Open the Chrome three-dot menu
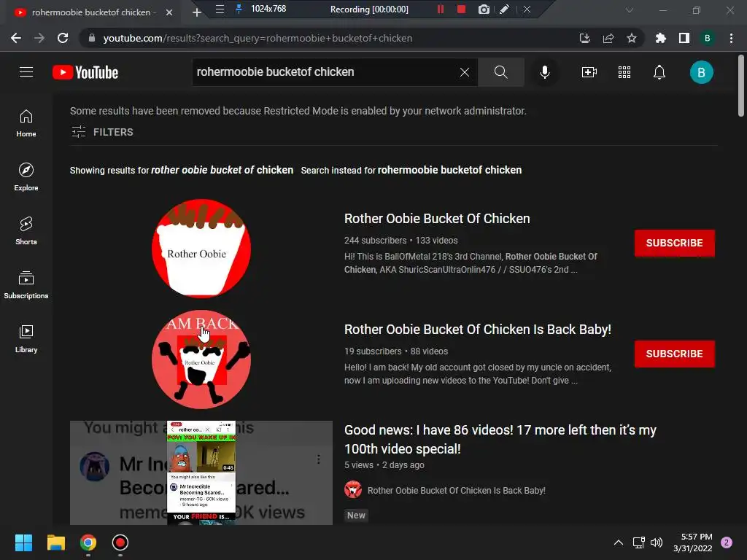This screenshot has height=560, width=747. pyautogui.click(x=731, y=38)
